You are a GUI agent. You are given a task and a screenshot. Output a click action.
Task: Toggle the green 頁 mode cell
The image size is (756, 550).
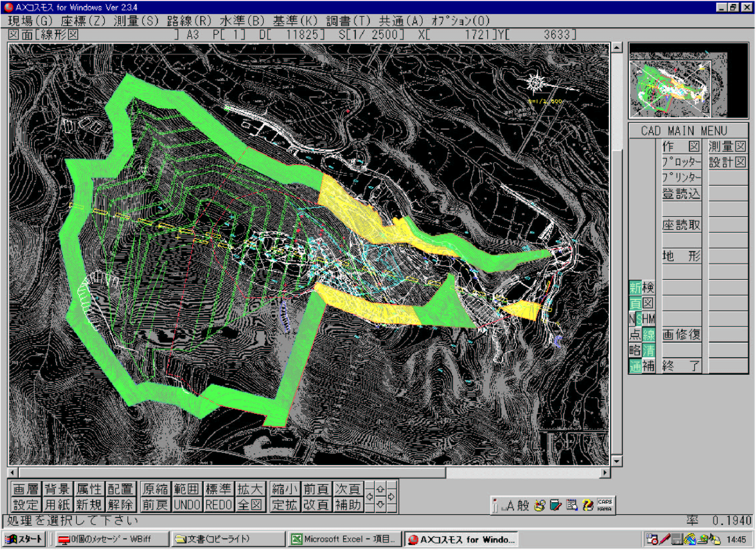pyautogui.click(x=635, y=303)
